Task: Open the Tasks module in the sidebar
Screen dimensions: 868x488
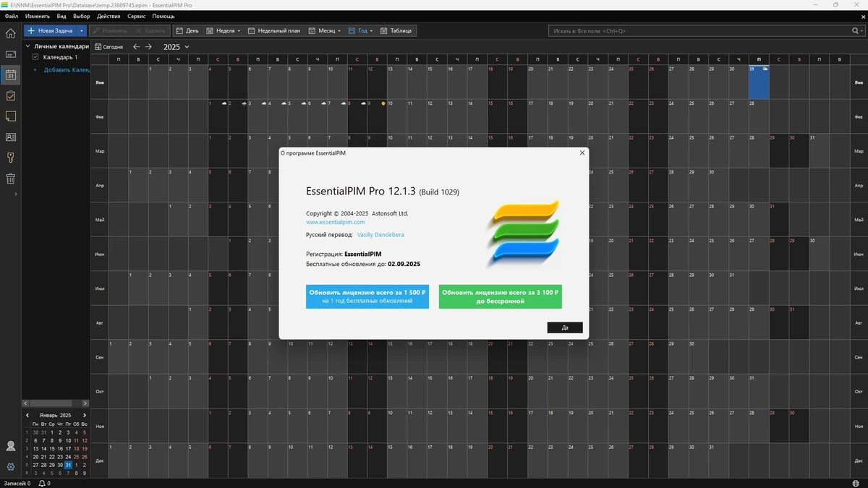Action: point(10,95)
